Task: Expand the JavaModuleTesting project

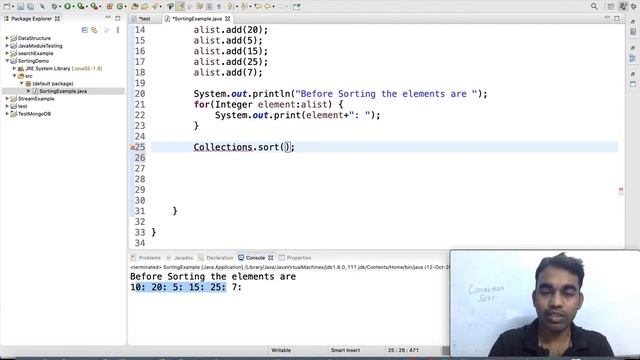Action: tap(7, 46)
